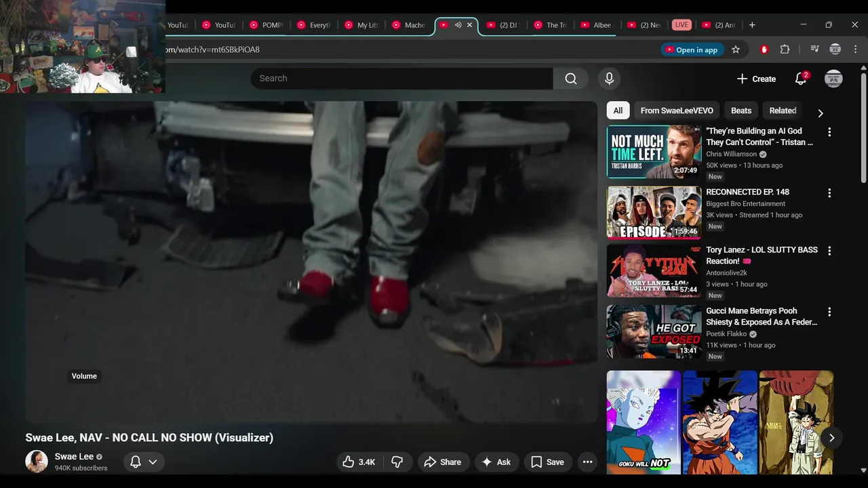Open the Tory Lanez SLUTTY BASS thumbnail
868x488 pixels.
click(654, 270)
